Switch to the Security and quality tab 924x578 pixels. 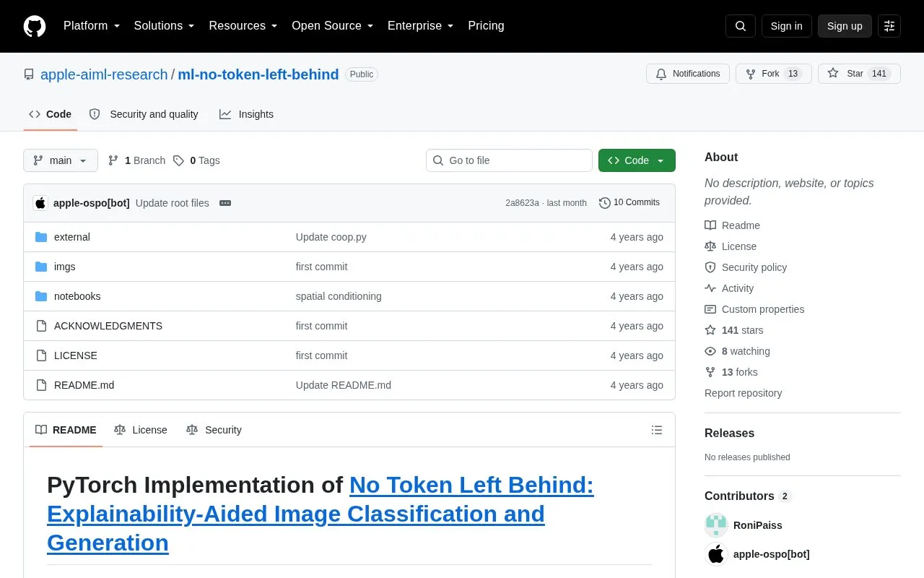click(144, 114)
